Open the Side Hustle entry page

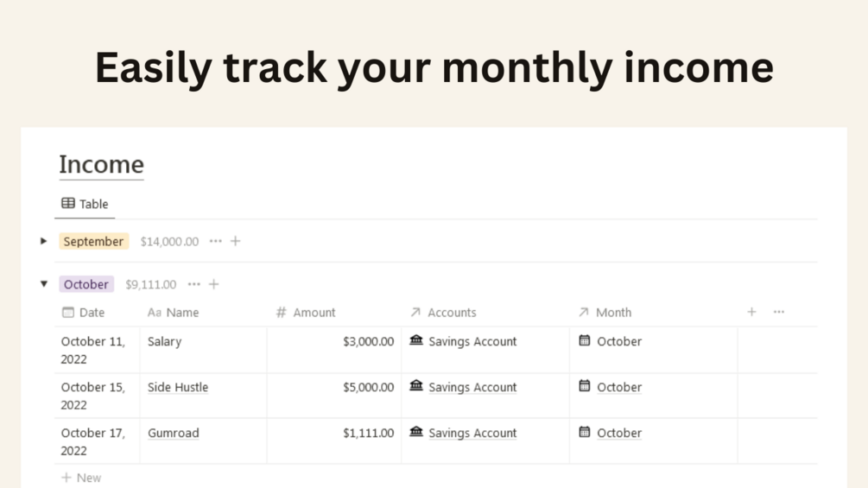178,387
